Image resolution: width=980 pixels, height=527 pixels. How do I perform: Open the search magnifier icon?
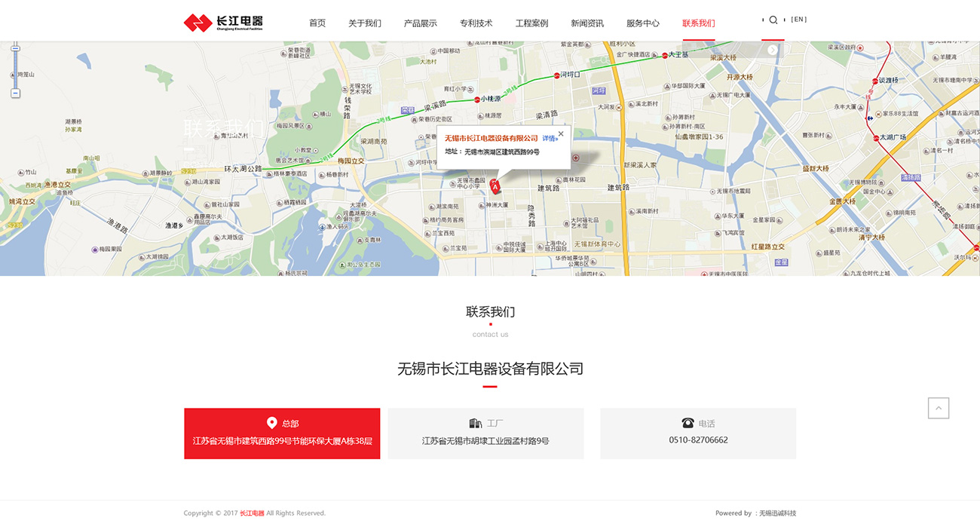click(x=773, y=20)
